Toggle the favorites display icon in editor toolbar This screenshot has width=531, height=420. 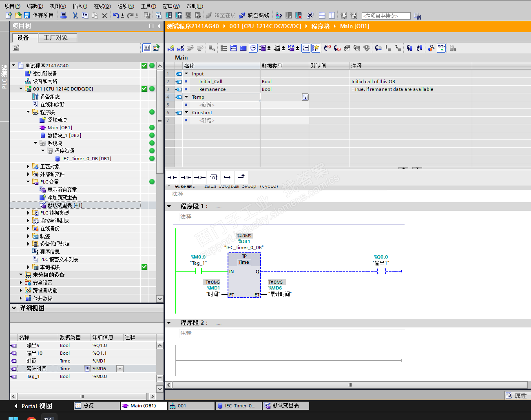[x=315, y=48]
